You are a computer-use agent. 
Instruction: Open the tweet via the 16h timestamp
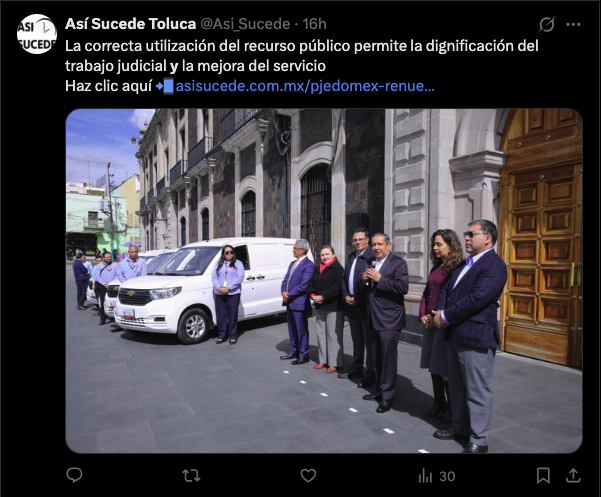314,24
